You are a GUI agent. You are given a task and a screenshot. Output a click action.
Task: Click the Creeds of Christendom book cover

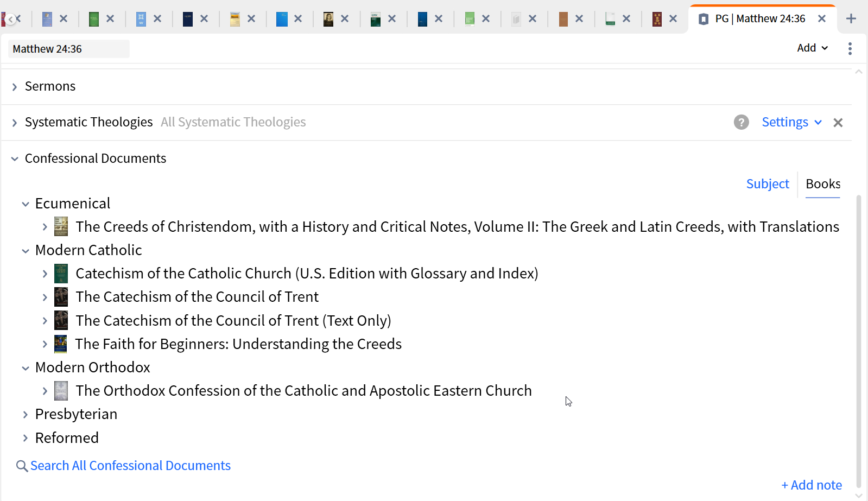(x=61, y=227)
